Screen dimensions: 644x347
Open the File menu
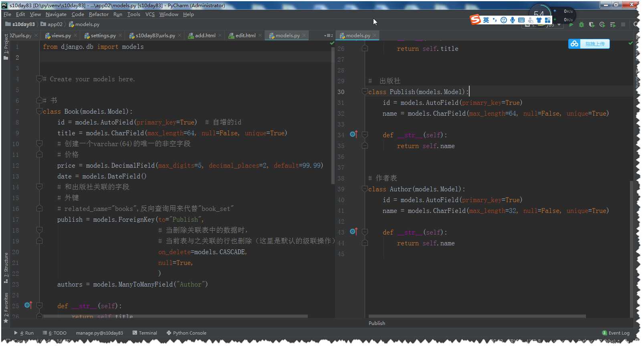pyautogui.click(x=7, y=14)
